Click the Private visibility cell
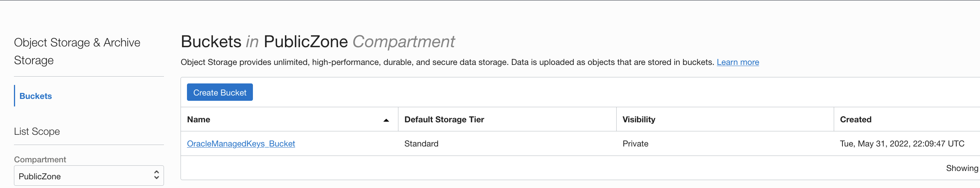The width and height of the screenshot is (980, 188). pos(635,144)
